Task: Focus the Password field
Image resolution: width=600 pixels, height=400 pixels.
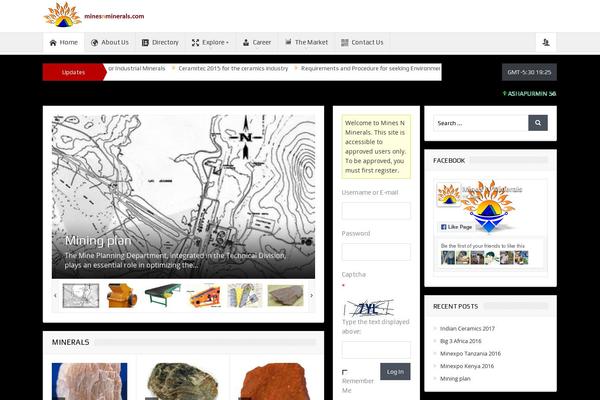Action: tap(376, 252)
